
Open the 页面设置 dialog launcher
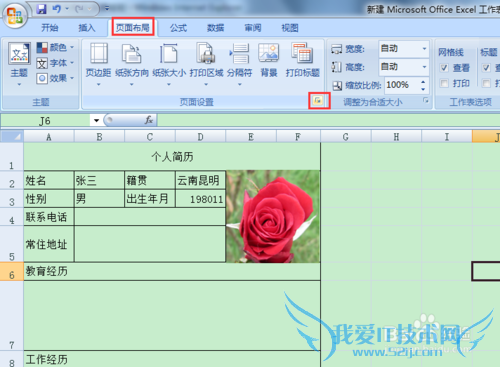[318, 100]
